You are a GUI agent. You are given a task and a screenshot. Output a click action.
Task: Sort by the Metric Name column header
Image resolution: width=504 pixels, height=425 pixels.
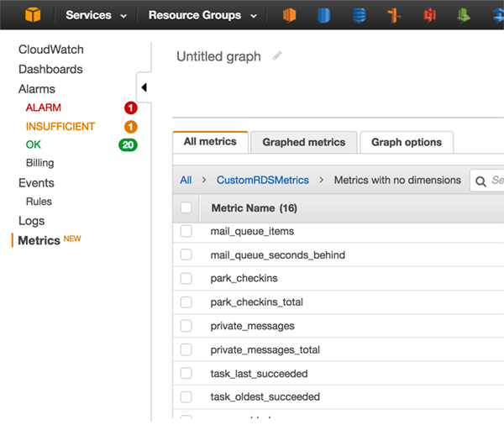click(254, 208)
